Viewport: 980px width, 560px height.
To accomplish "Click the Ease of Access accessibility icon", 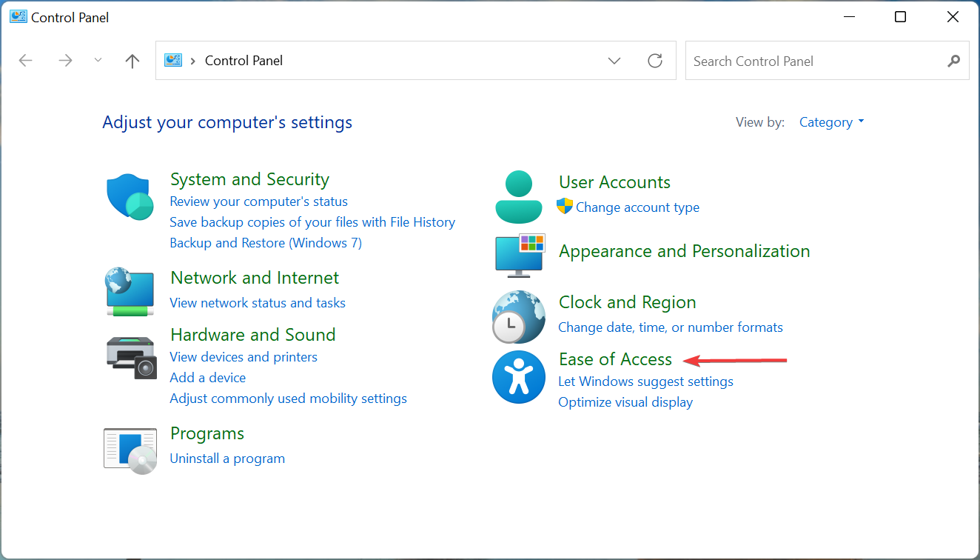I will [x=519, y=377].
